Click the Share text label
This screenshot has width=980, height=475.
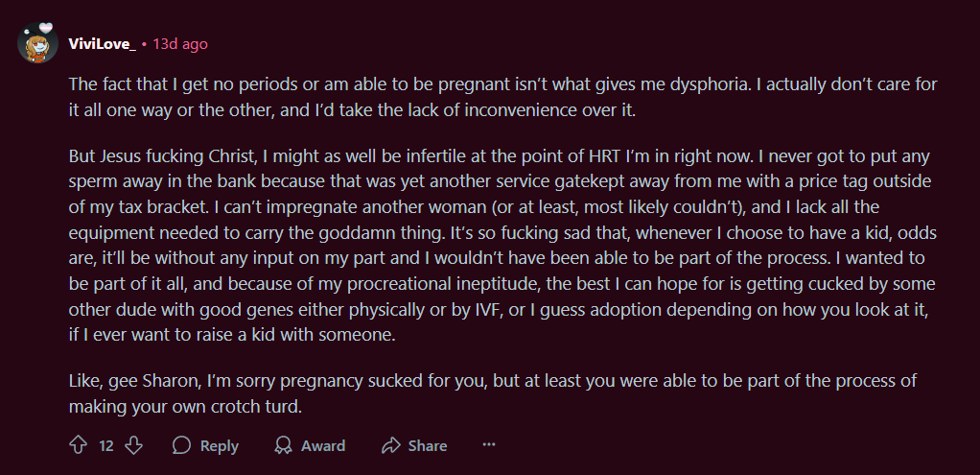tap(428, 446)
